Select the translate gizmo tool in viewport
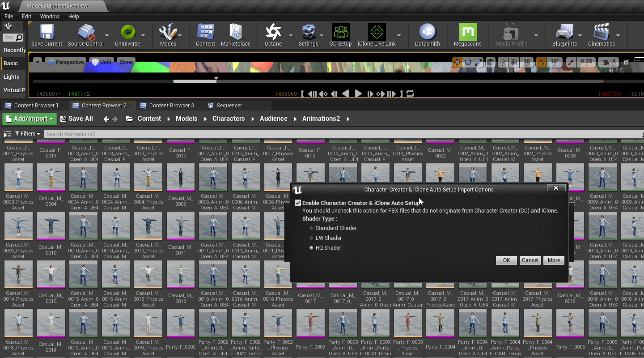This screenshot has height=358, width=644. pyautogui.click(x=457, y=62)
